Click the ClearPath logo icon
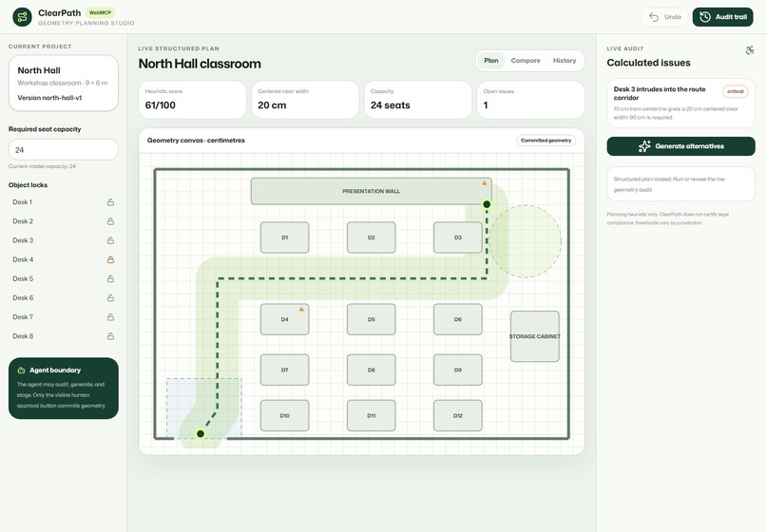Viewport: 766px width, 532px height. tap(22, 17)
